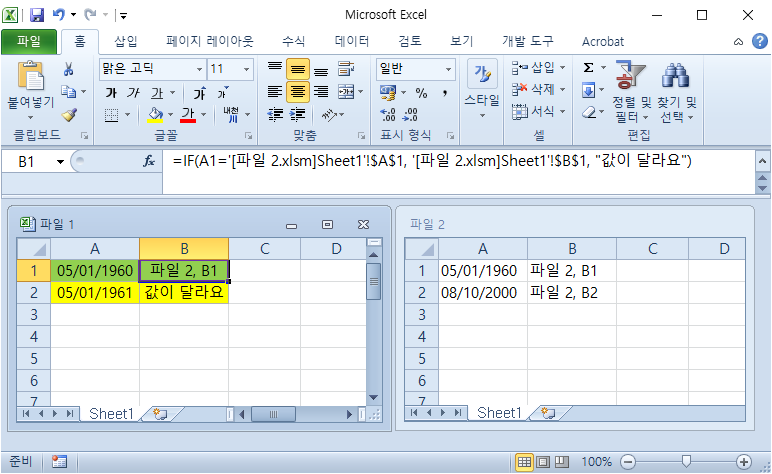This screenshot has width=772, height=474.
Task: Toggle Bold formatting
Action: pos(112,93)
